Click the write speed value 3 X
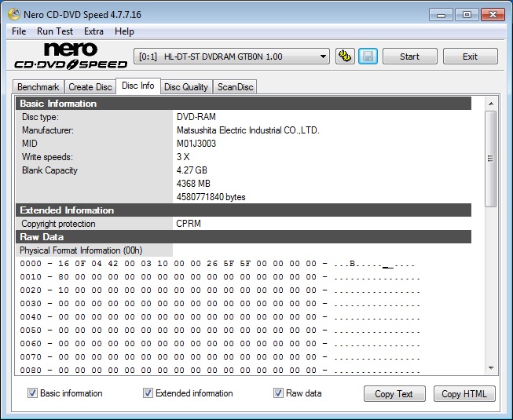Image resolution: width=513 pixels, height=420 pixels. [x=183, y=157]
